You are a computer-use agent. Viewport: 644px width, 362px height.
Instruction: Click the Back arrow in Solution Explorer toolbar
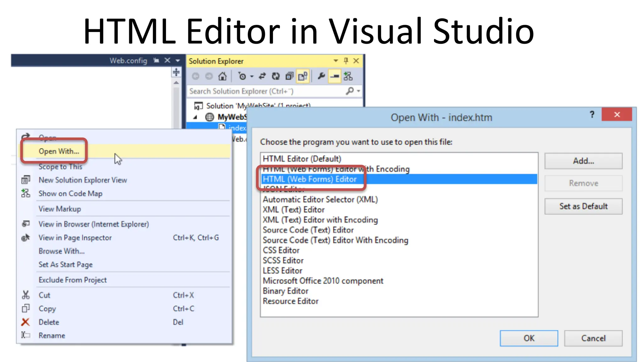(x=196, y=76)
